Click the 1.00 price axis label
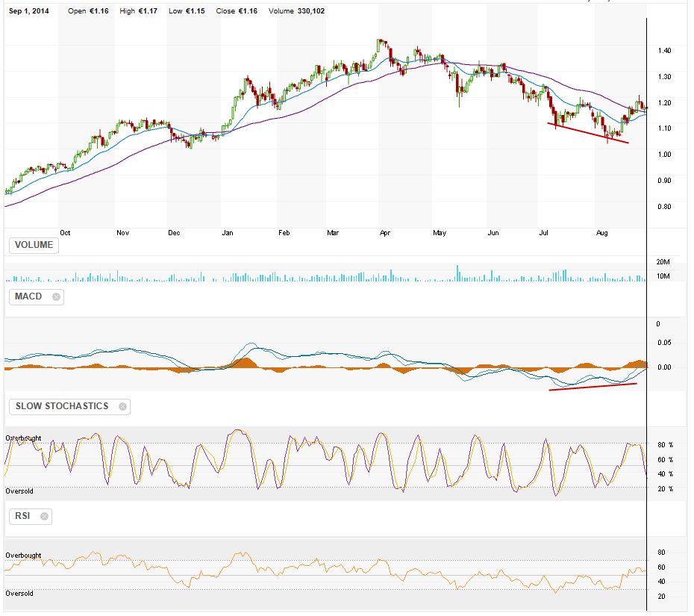 click(x=664, y=155)
